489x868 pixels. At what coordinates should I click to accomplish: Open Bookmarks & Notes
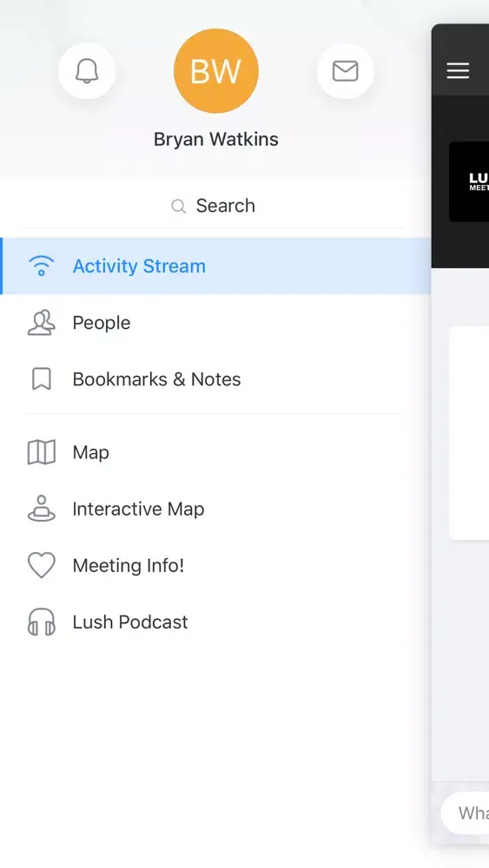(x=215, y=379)
